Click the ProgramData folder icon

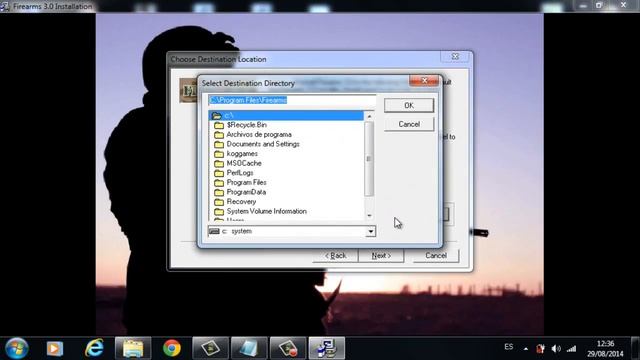(x=219, y=192)
